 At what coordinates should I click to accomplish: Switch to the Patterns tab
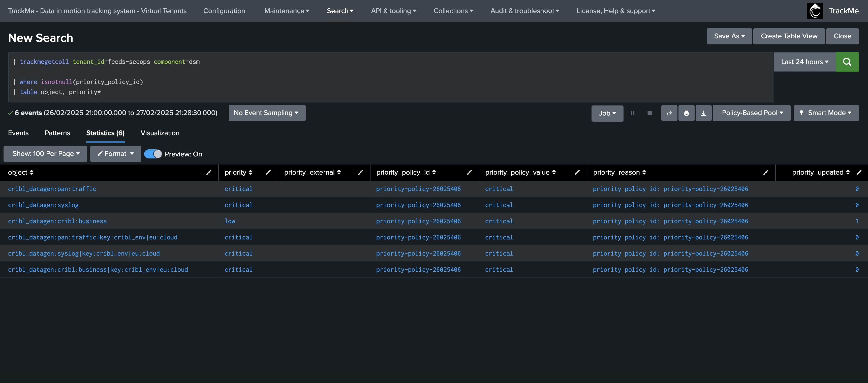pos(57,133)
